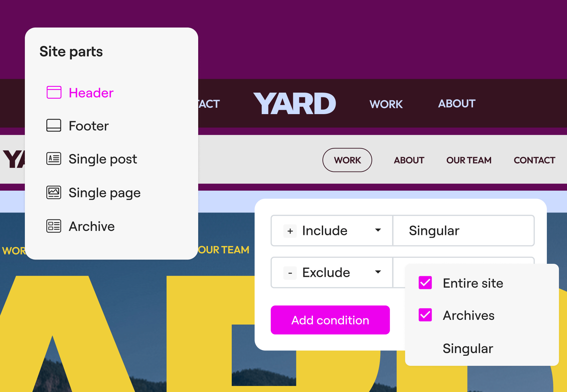Click the ABOUT navigation link
Viewport: 567px width, 392px height.
[x=456, y=104]
